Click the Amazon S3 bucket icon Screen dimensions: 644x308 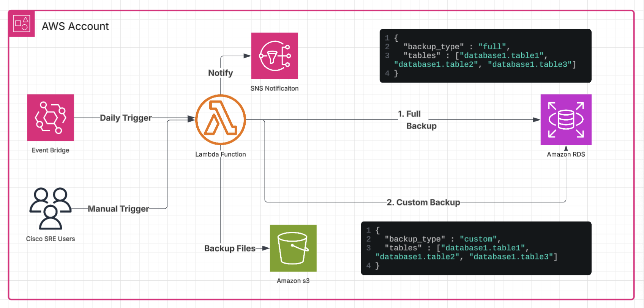pyautogui.click(x=293, y=248)
